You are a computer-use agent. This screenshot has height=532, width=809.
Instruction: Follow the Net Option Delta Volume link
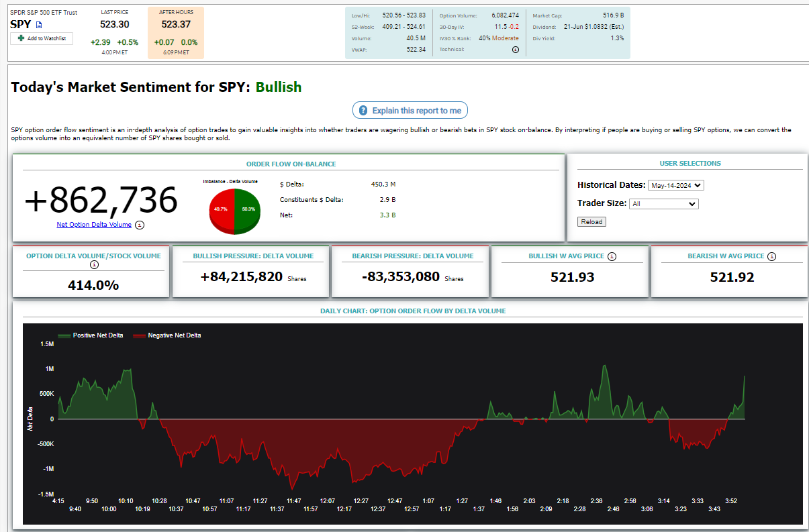(x=94, y=225)
